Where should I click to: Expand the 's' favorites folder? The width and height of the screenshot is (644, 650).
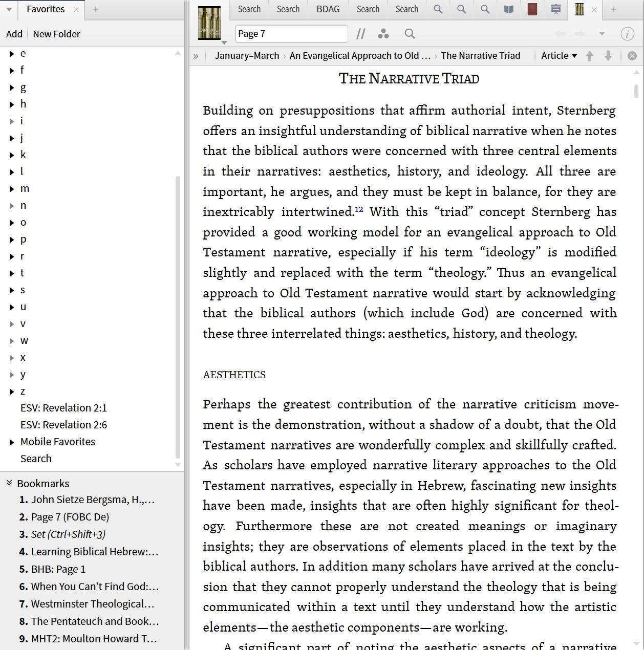pos(12,290)
